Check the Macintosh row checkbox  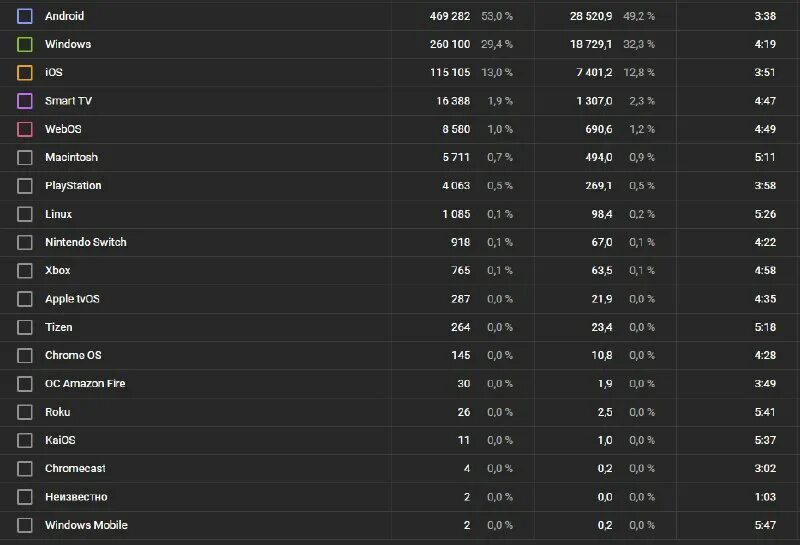[x=24, y=157]
